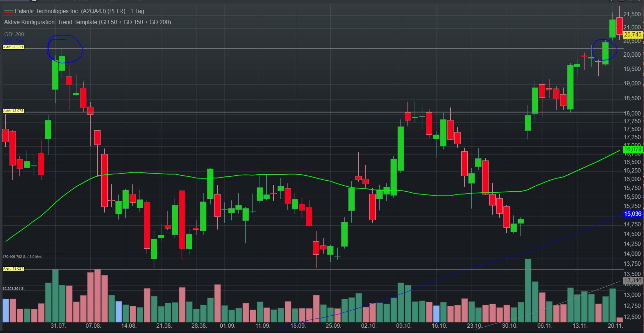The width and height of the screenshot is (644, 333).
Task: Click the grey 13,346 price axis value
Action: coord(632,281)
